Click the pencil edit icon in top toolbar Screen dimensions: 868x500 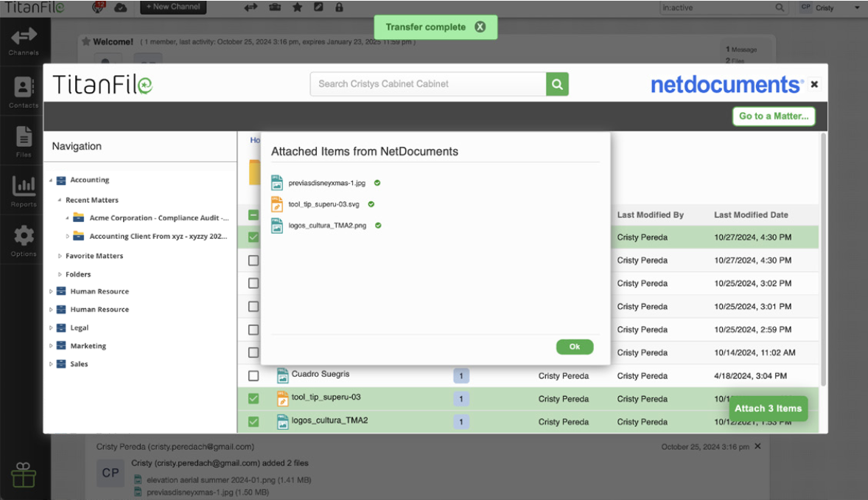[318, 7]
